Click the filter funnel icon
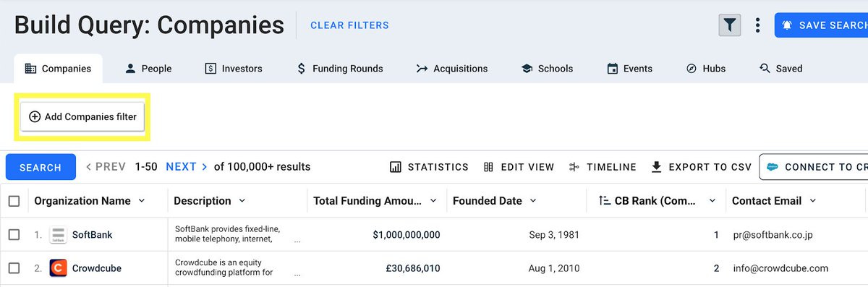This screenshot has height=287, width=868. point(730,25)
